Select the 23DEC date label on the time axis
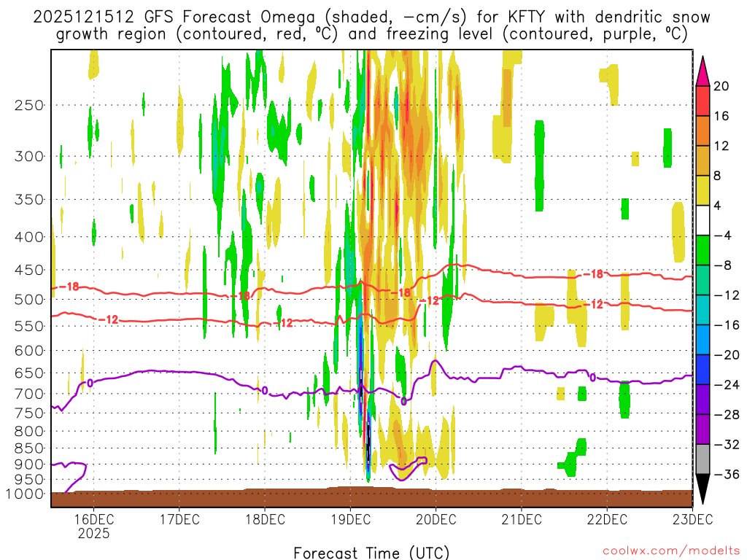 pyautogui.click(x=693, y=519)
